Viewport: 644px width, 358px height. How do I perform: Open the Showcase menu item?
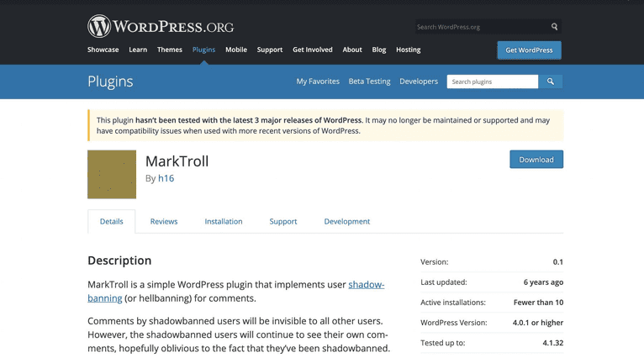click(x=103, y=50)
